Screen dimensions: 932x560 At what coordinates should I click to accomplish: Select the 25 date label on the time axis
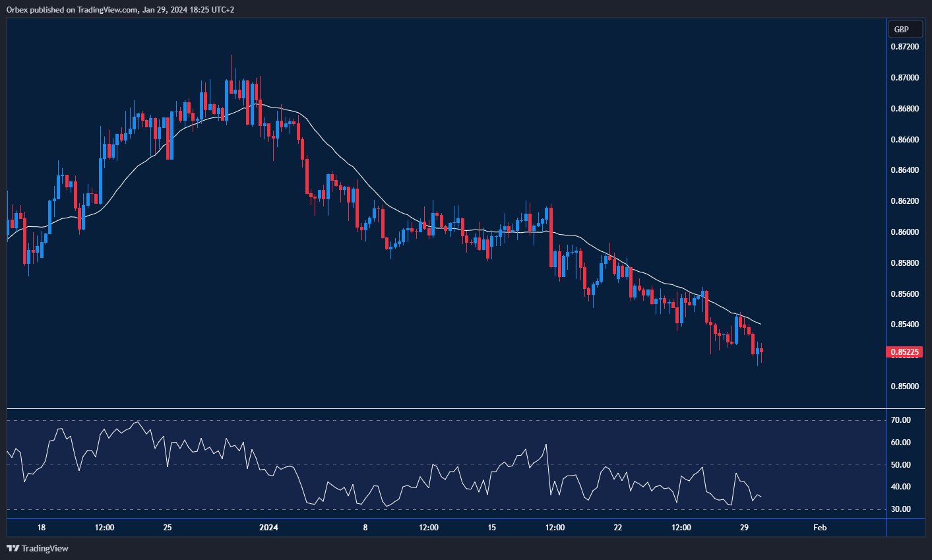click(167, 528)
